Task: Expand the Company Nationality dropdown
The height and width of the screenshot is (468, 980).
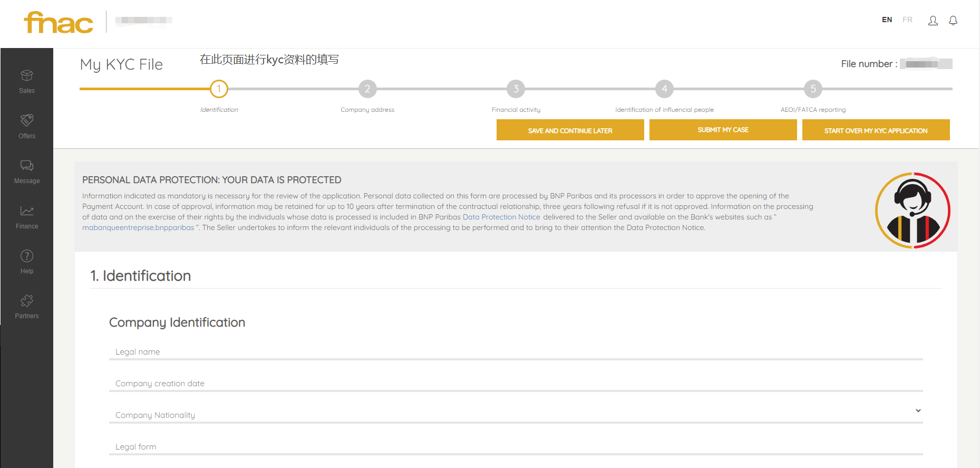Action: tap(918, 410)
